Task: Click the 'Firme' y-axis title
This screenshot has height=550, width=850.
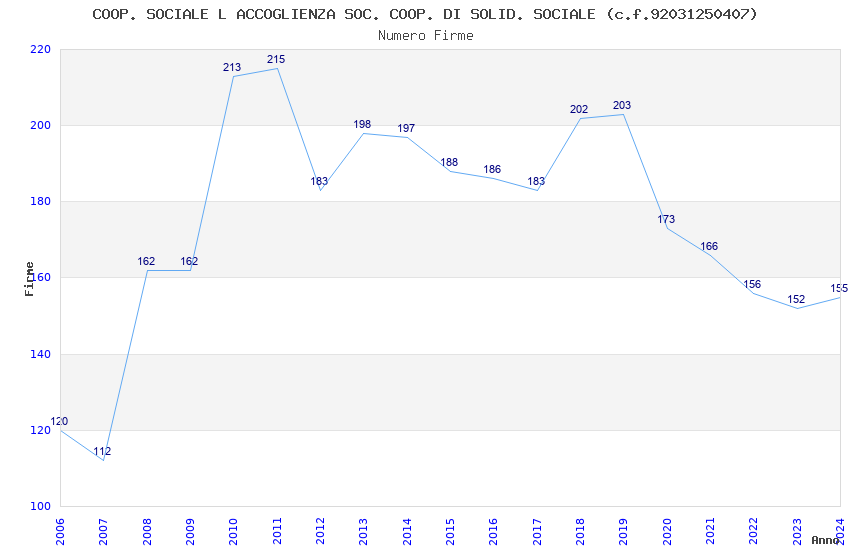Action: (x=29, y=279)
